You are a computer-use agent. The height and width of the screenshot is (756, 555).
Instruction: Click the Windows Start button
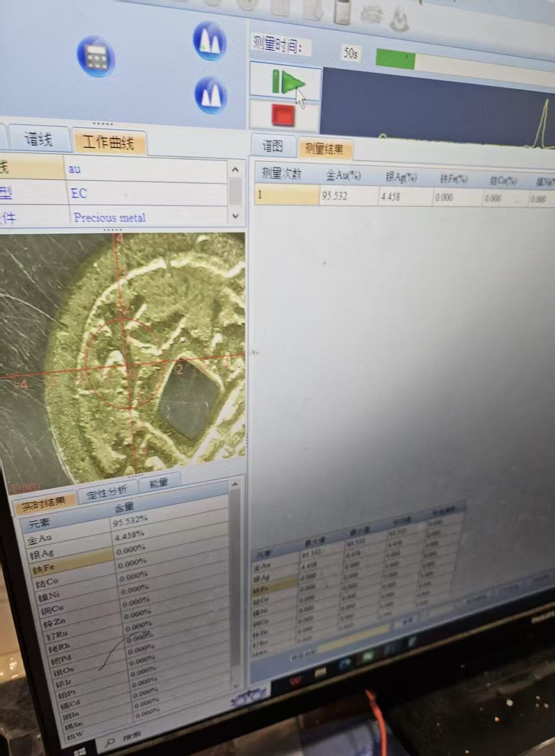point(79,750)
